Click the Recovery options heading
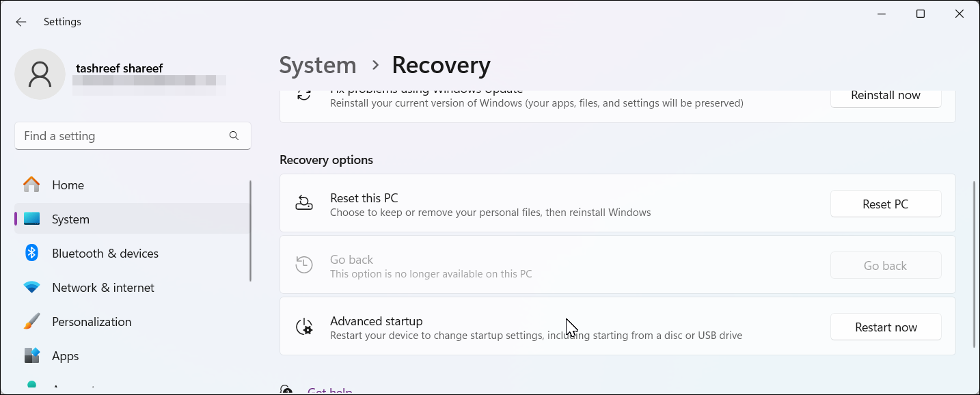The width and height of the screenshot is (980, 395). 327,160
